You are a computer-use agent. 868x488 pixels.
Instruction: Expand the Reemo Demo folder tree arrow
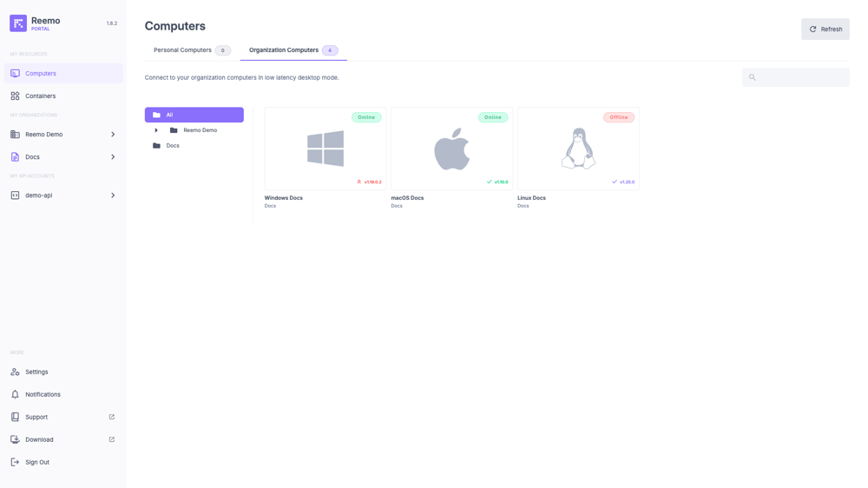point(156,130)
